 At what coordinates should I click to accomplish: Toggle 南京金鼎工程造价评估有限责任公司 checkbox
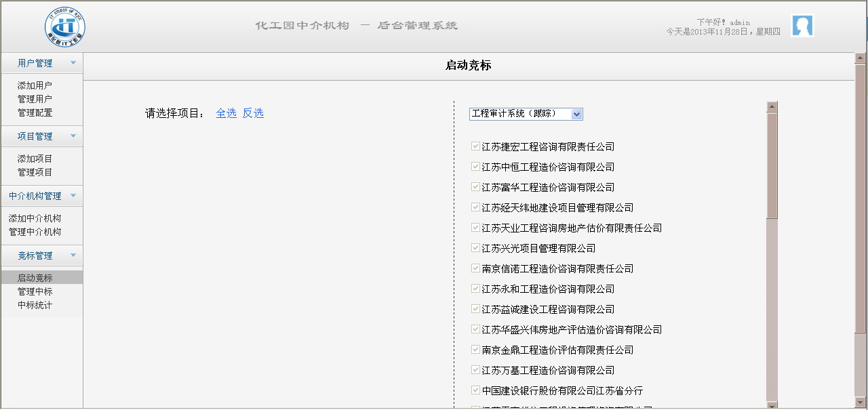475,350
